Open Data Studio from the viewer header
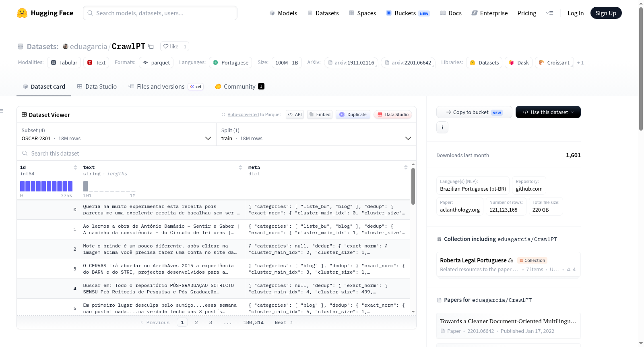Viewport: 644px width, 347px height. 393,114
